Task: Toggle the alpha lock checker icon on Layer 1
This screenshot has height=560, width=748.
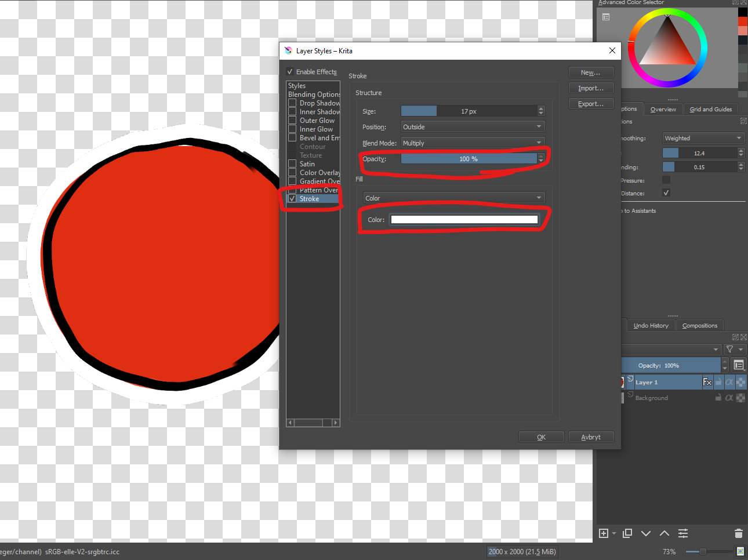Action: (740, 382)
